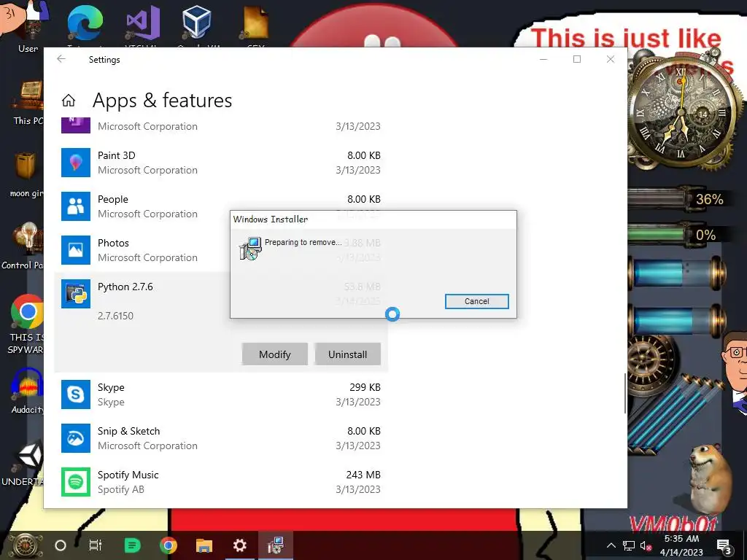
Task: Click the Settings window scrollbar thumb
Action: (624, 393)
